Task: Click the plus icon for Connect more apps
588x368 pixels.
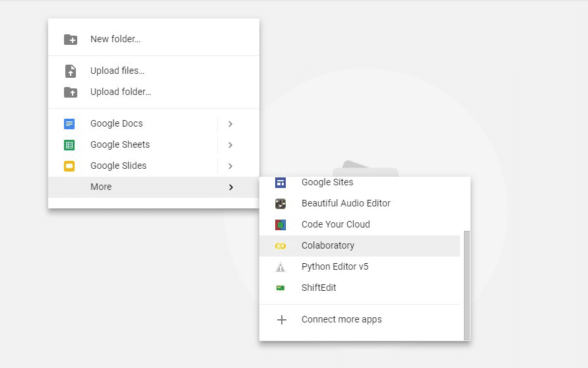Action: pos(282,320)
